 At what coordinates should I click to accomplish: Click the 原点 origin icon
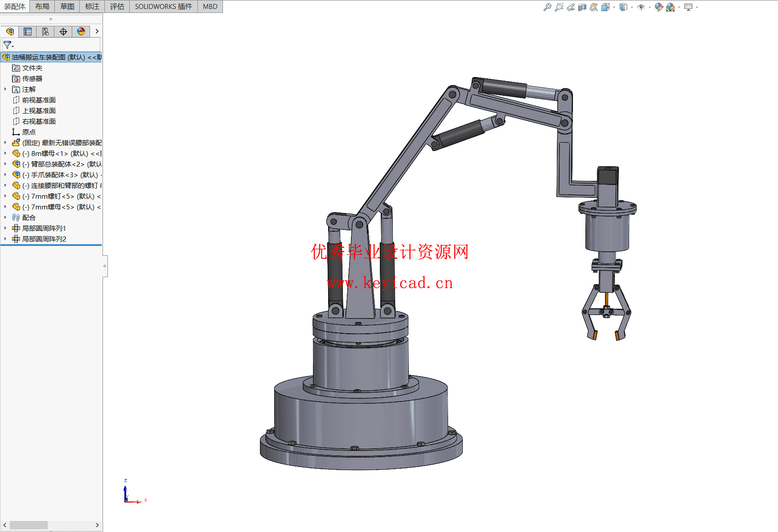(16, 132)
